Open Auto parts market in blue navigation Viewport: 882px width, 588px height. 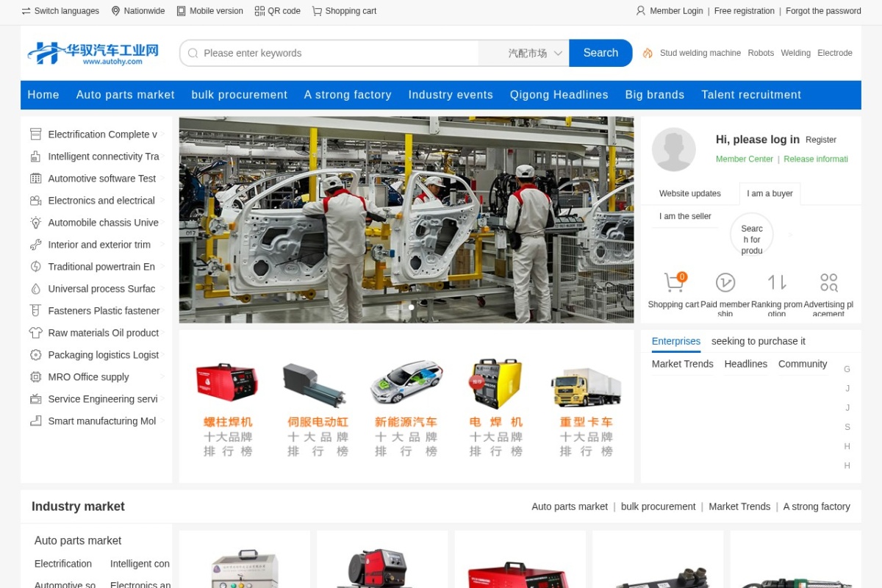click(x=126, y=95)
